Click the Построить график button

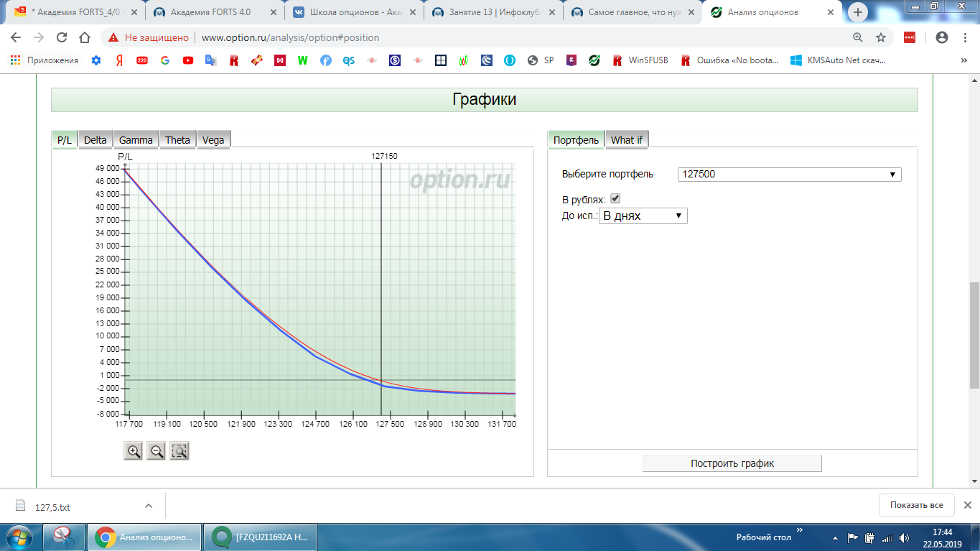pyautogui.click(x=732, y=463)
